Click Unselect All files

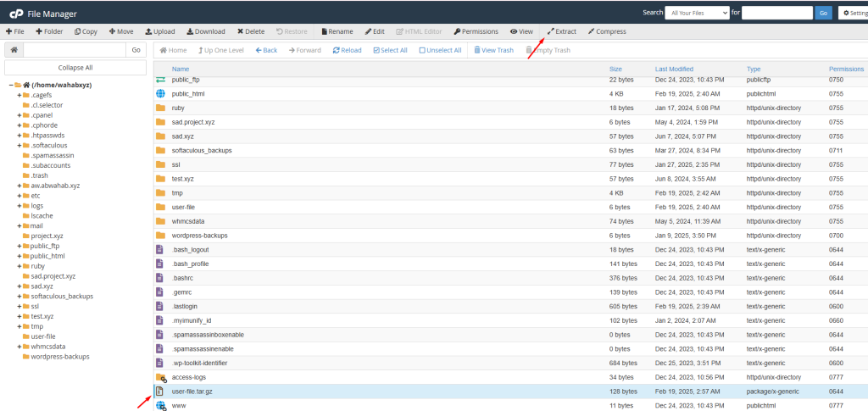439,50
